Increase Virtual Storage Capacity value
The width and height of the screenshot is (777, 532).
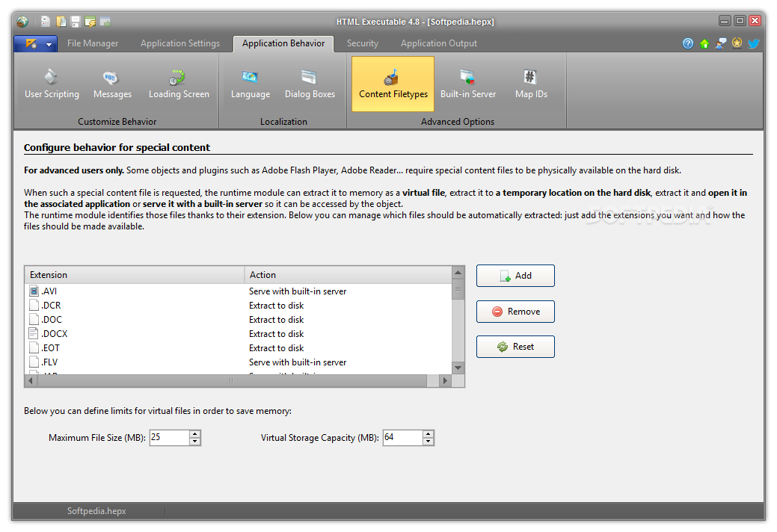click(x=429, y=434)
